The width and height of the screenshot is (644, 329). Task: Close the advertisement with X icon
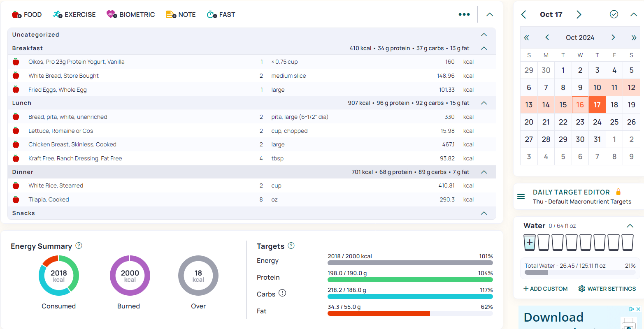pyautogui.click(x=638, y=309)
